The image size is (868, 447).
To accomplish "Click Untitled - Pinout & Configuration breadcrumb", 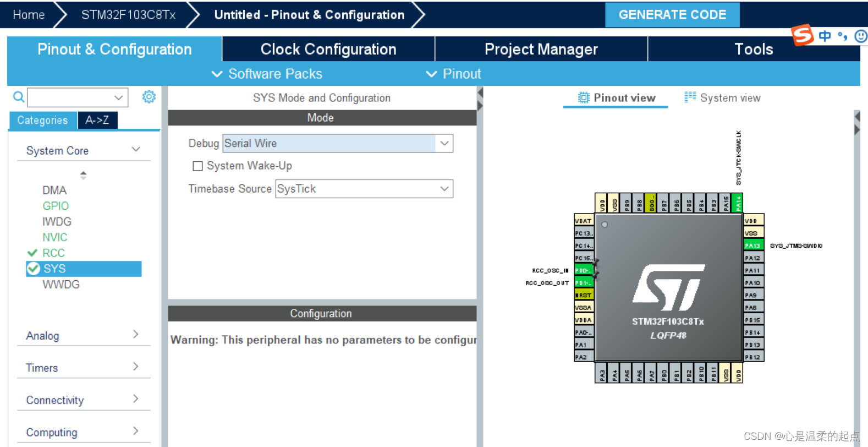I will click(309, 15).
